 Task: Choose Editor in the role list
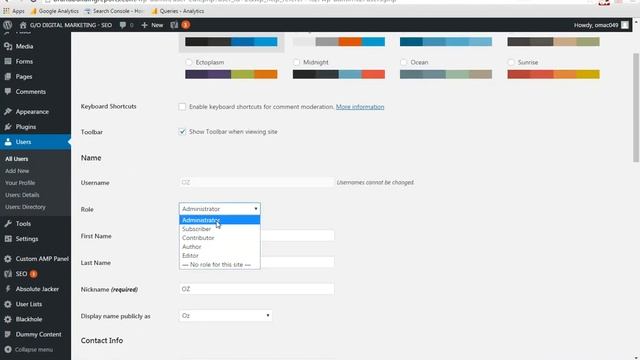point(220,256)
